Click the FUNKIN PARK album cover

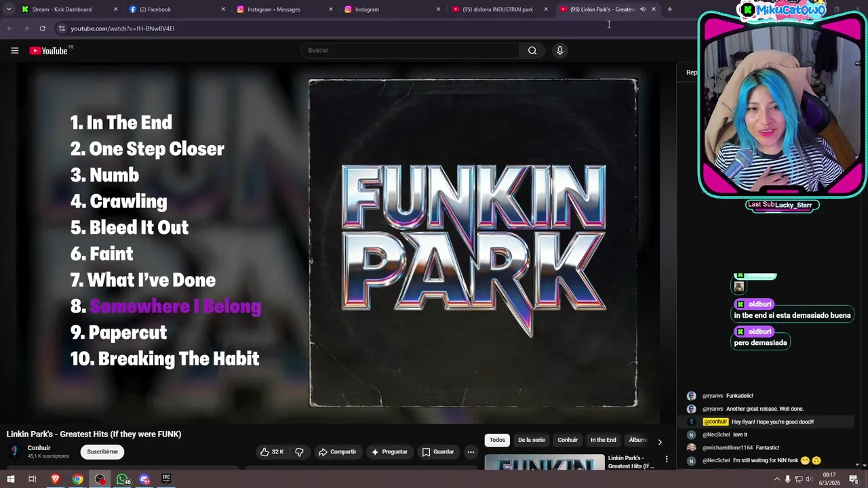click(473, 243)
